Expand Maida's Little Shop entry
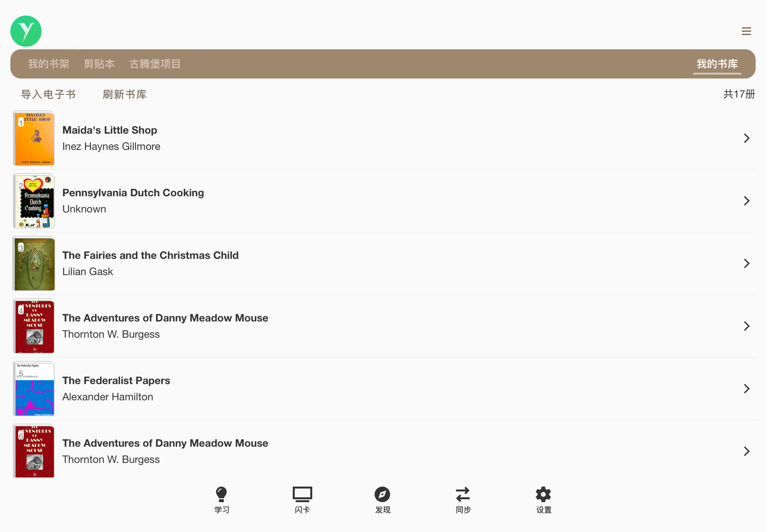 [x=746, y=138]
